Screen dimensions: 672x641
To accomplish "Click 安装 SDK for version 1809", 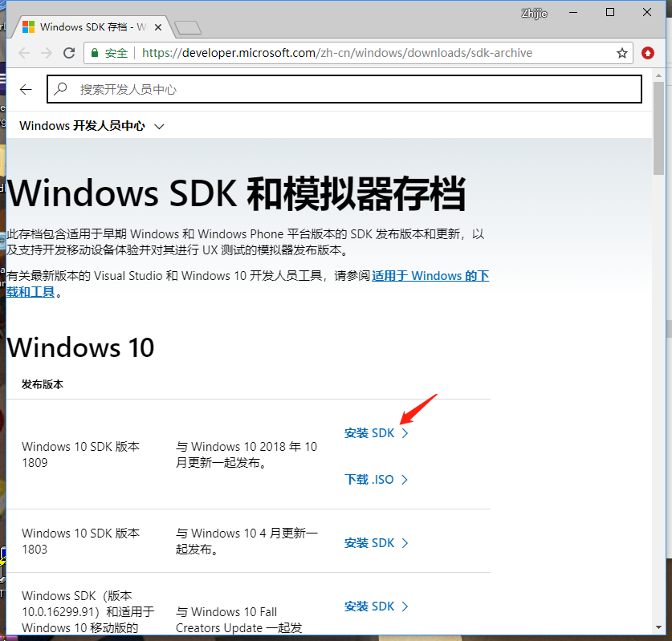I will tap(377, 433).
